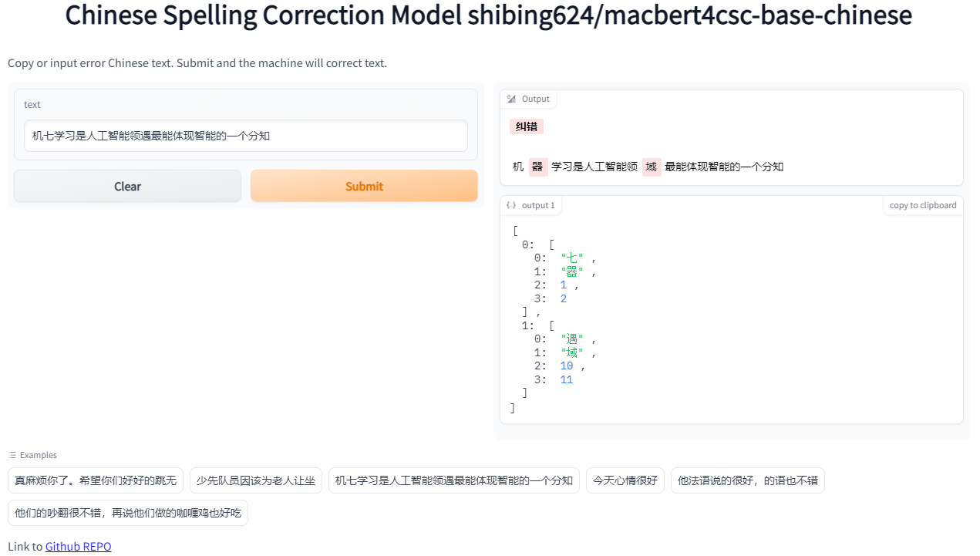Click the green string 器 inside the JSON output
This screenshot has width=980, height=556.
(573, 271)
